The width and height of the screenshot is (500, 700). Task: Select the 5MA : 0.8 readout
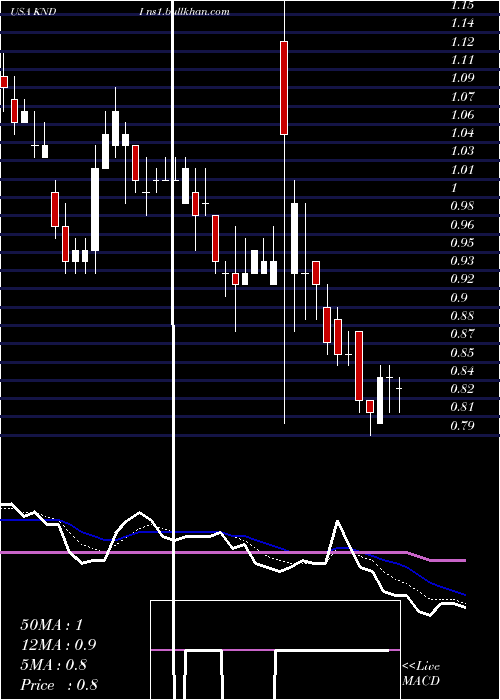click(x=54, y=665)
